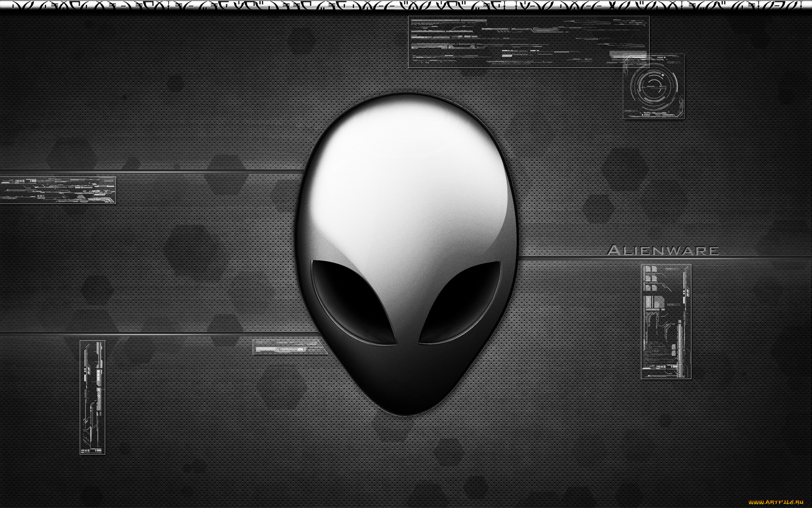Click the Alienware alien head logo
812x508 pixels.
coord(406,254)
